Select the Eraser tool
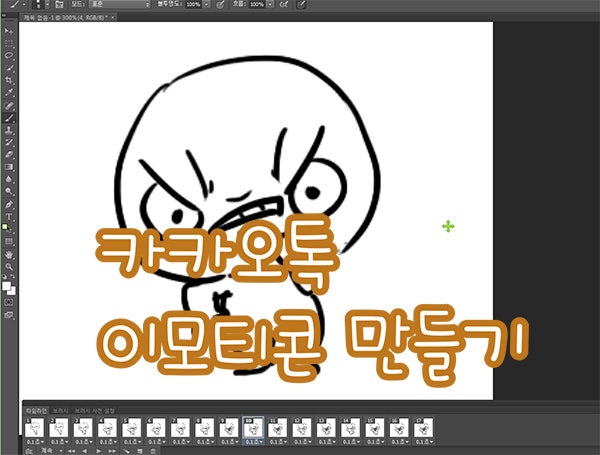The width and height of the screenshot is (600, 455). click(8, 155)
